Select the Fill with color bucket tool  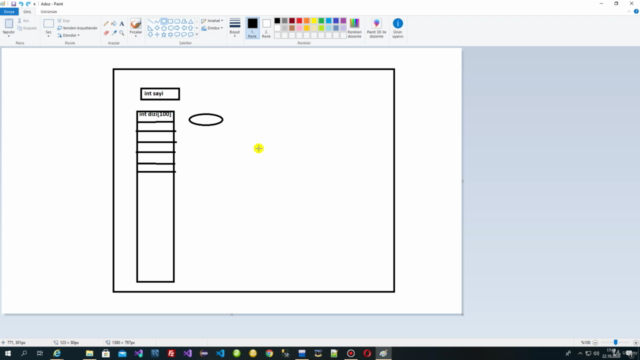point(114,24)
